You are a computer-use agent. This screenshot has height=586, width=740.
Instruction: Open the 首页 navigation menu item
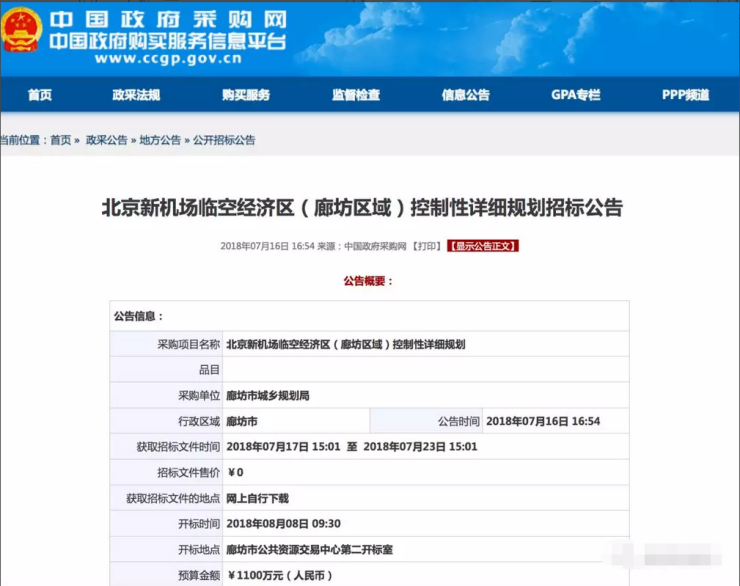point(40,95)
